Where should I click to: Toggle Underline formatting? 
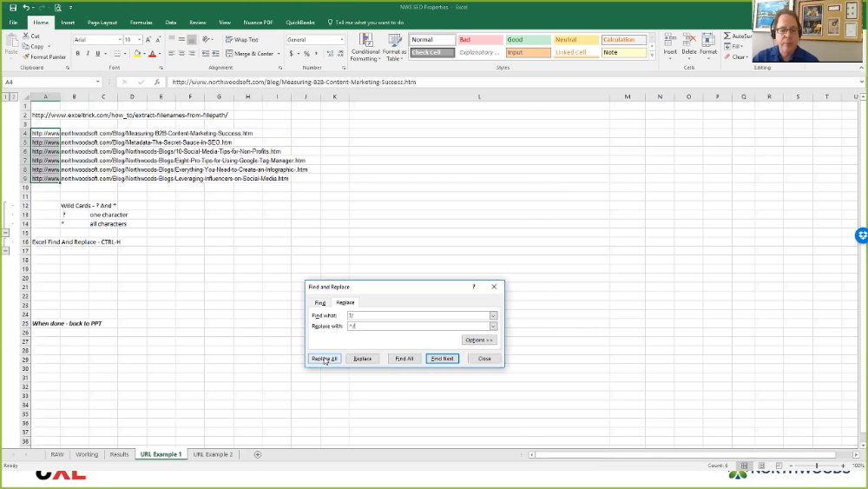point(98,54)
